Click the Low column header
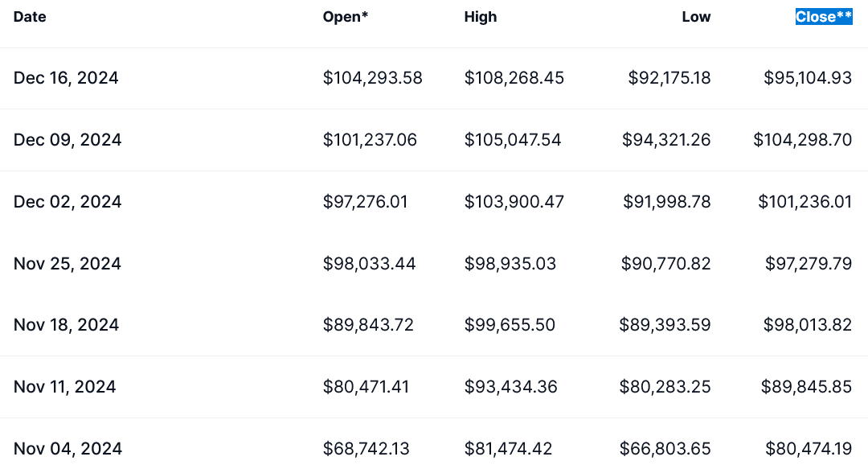The height and width of the screenshot is (469, 868). (696, 17)
